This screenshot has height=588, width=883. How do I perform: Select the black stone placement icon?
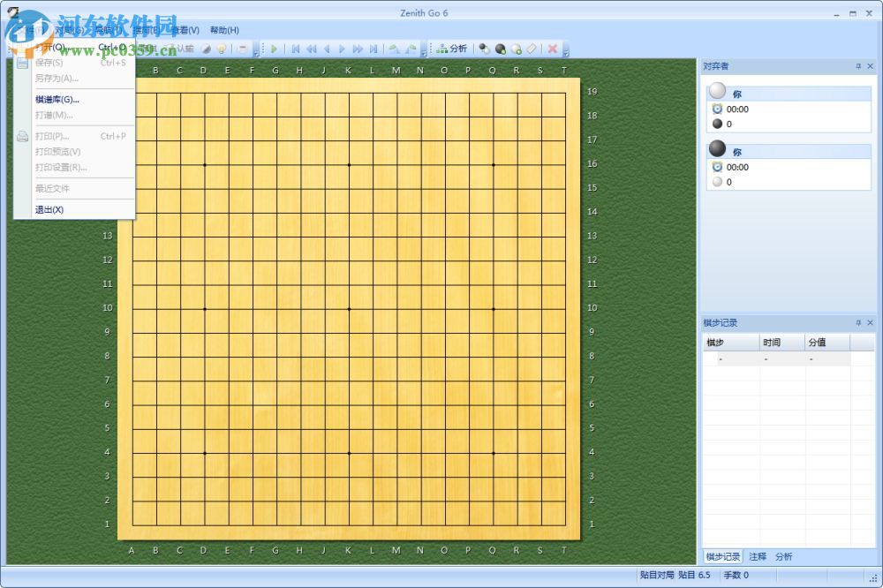click(x=501, y=49)
